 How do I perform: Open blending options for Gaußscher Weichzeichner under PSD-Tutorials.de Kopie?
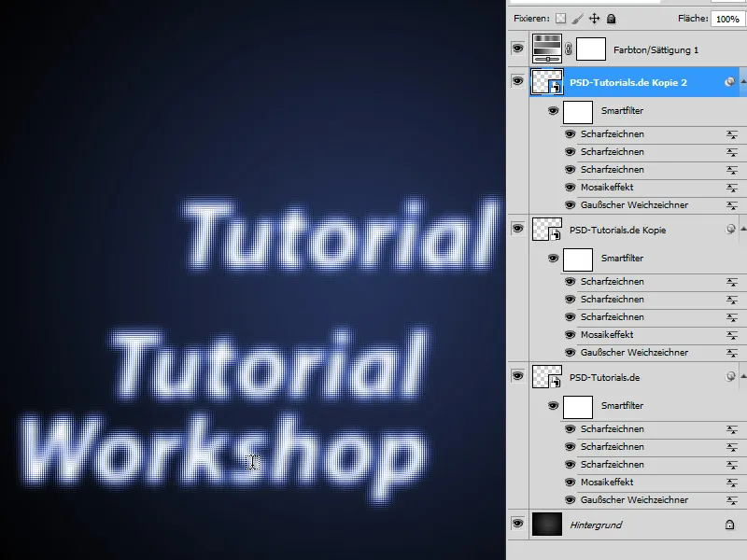[732, 354]
